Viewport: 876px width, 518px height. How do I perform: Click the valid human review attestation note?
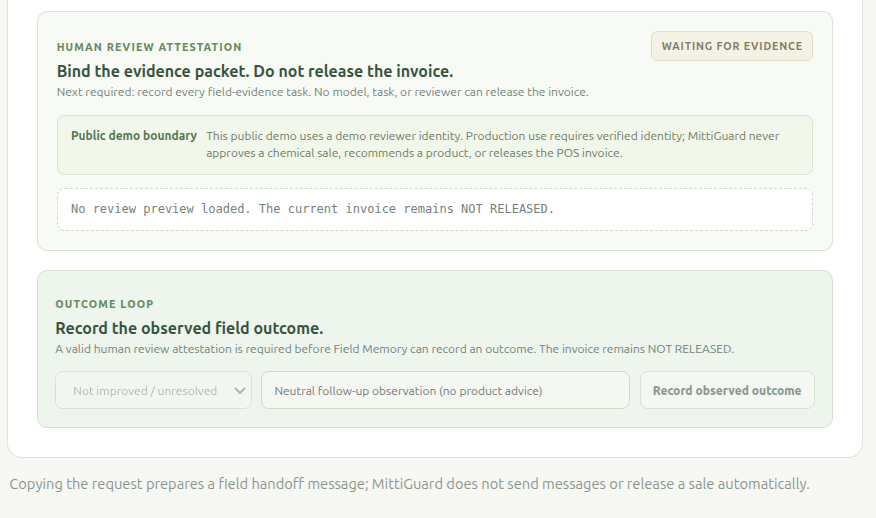click(x=394, y=349)
